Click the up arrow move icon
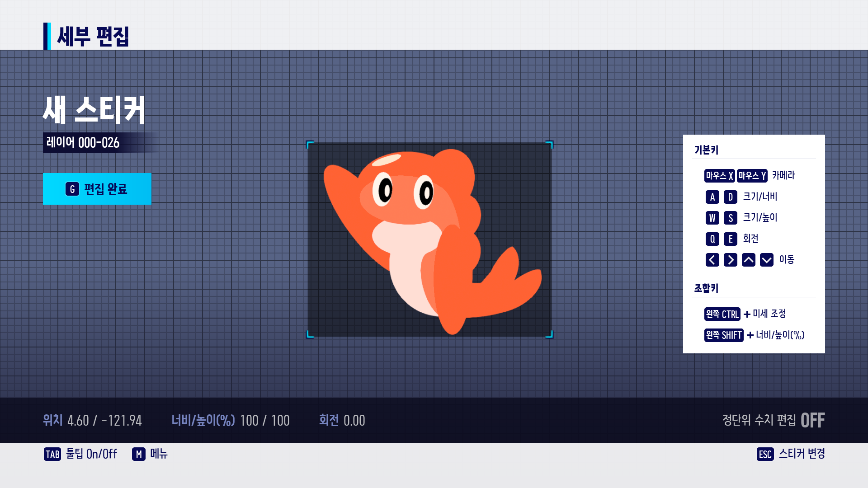Viewport: 868px width, 488px height. [x=748, y=260]
